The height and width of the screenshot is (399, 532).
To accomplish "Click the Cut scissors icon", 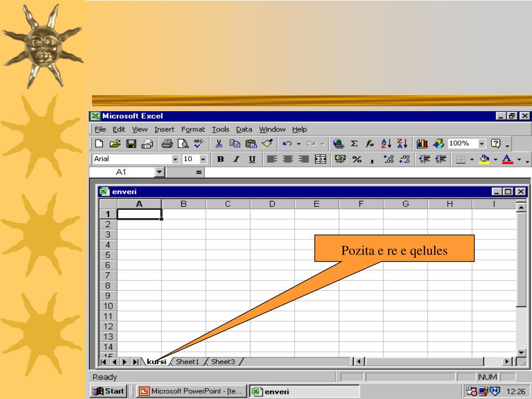I will pos(219,143).
